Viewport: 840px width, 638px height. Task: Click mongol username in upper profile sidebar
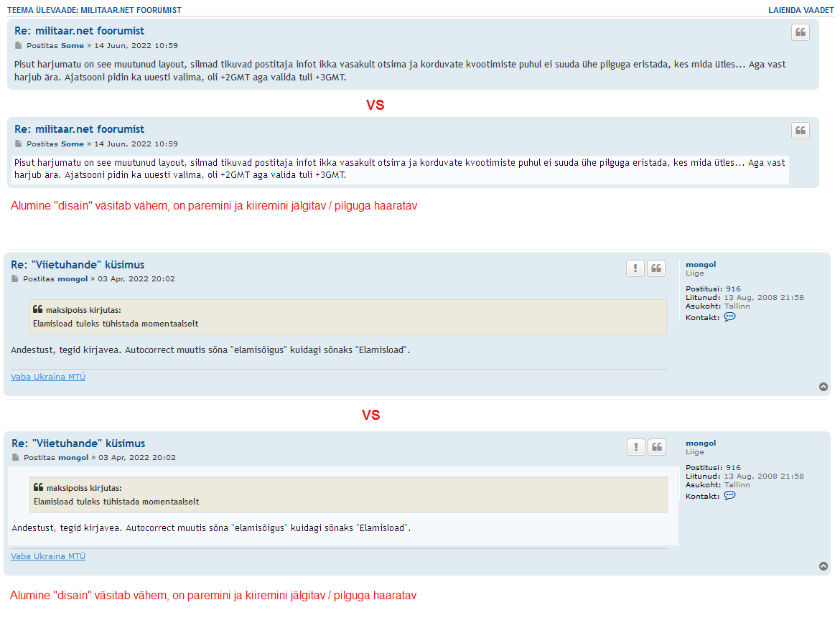pos(700,265)
